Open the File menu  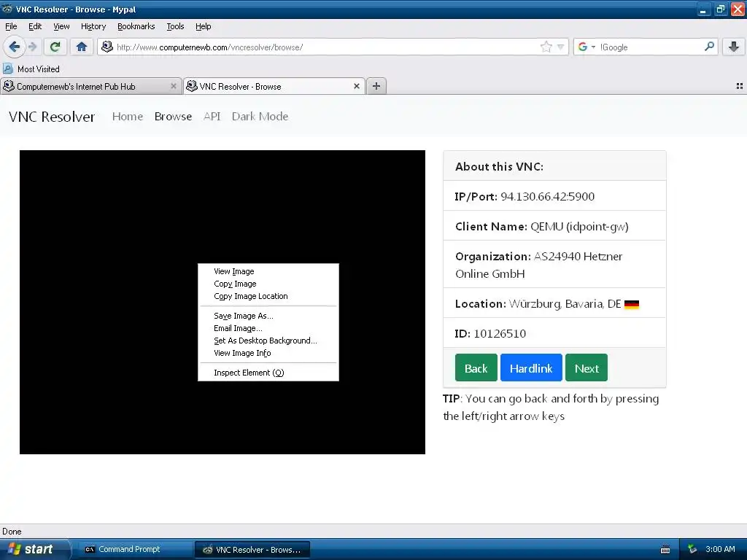click(11, 26)
